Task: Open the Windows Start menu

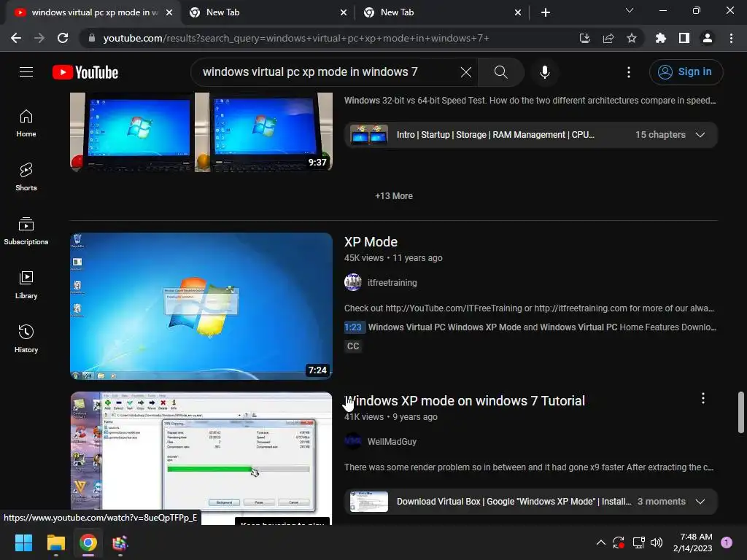Action: pyautogui.click(x=23, y=542)
